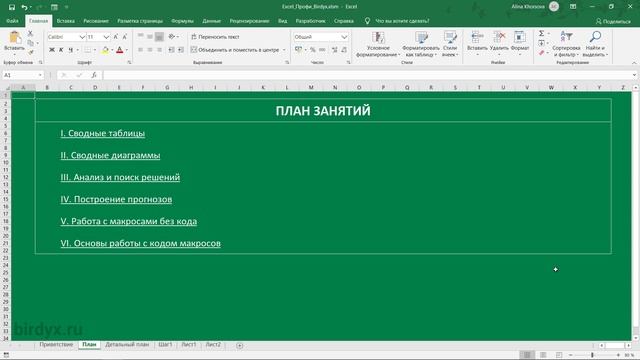Toggle italic (К) formatting
Viewport: 640px width, 360px height.
point(61,50)
